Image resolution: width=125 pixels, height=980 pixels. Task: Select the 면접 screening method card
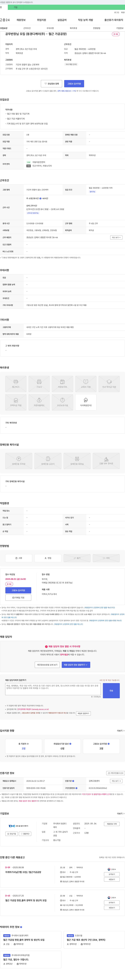(x=48, y=558)
